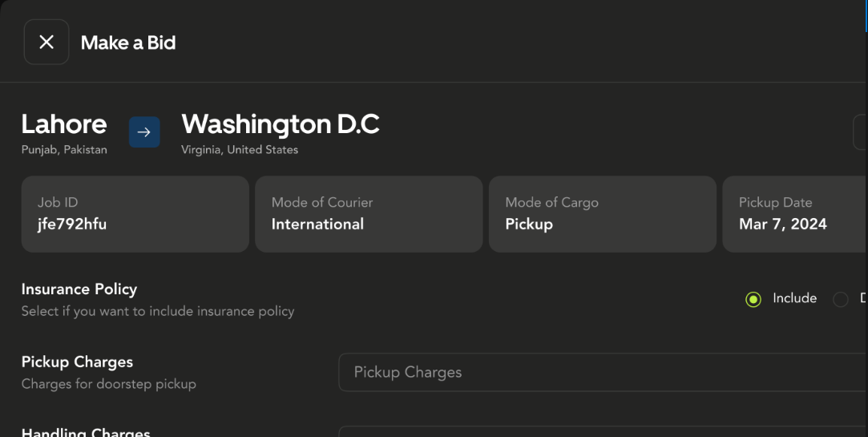
Task: Click the Lahore origin heading
Action: [x=64, y=124]
